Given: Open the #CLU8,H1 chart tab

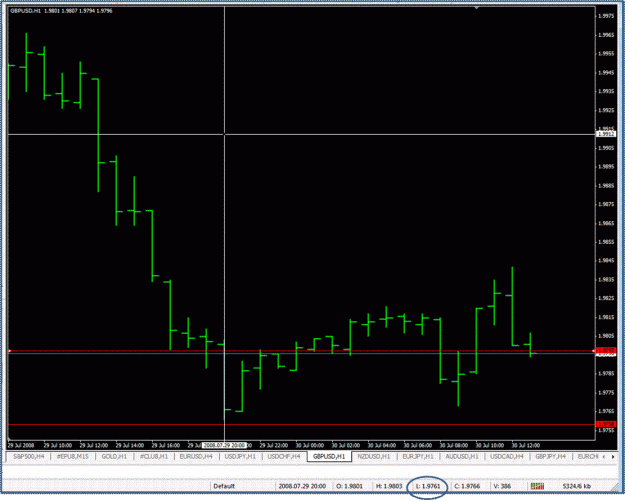Looking at the screenshot, I should [154, 456].
